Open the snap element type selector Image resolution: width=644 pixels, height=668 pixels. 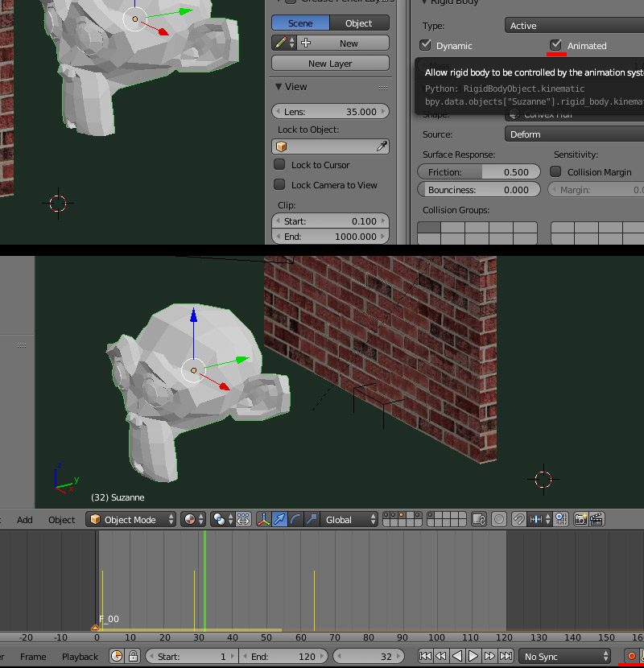click(539, 519)
